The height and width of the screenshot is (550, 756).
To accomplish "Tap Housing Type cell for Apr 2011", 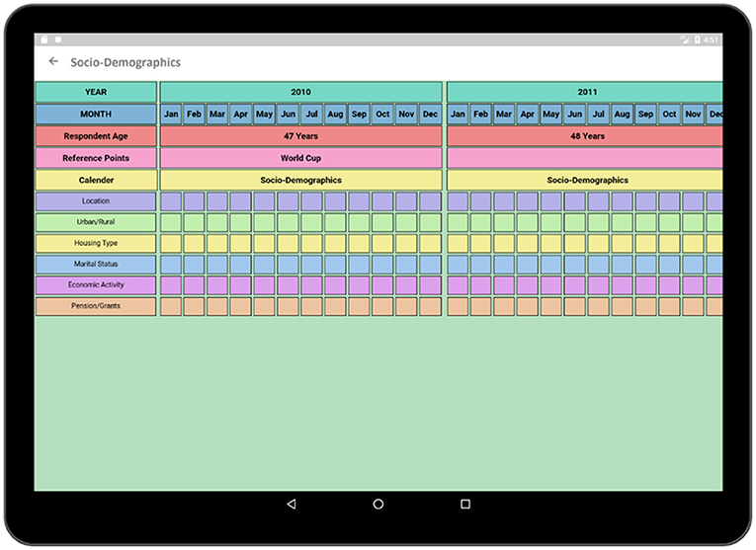I will click(x=528, y=243).
